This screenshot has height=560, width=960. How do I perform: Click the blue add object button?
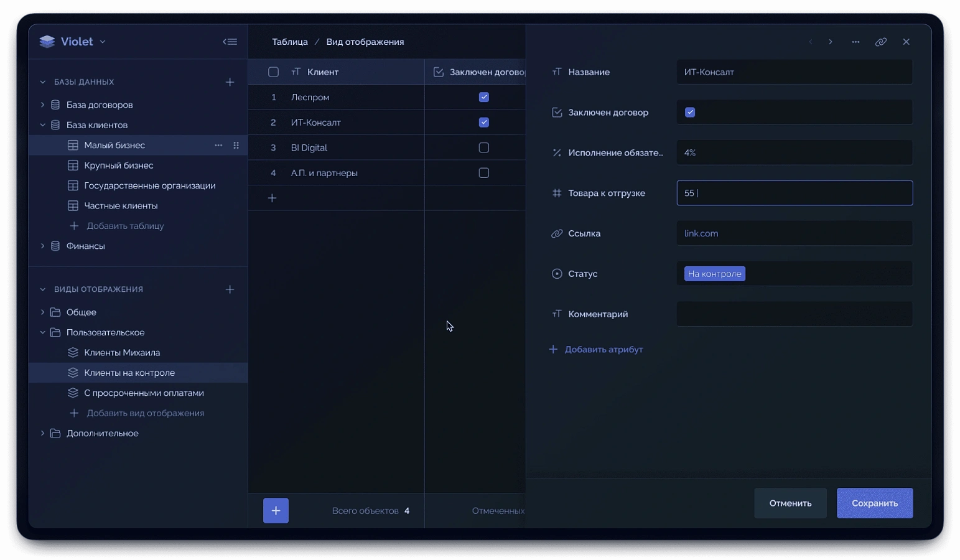[276, 511]
